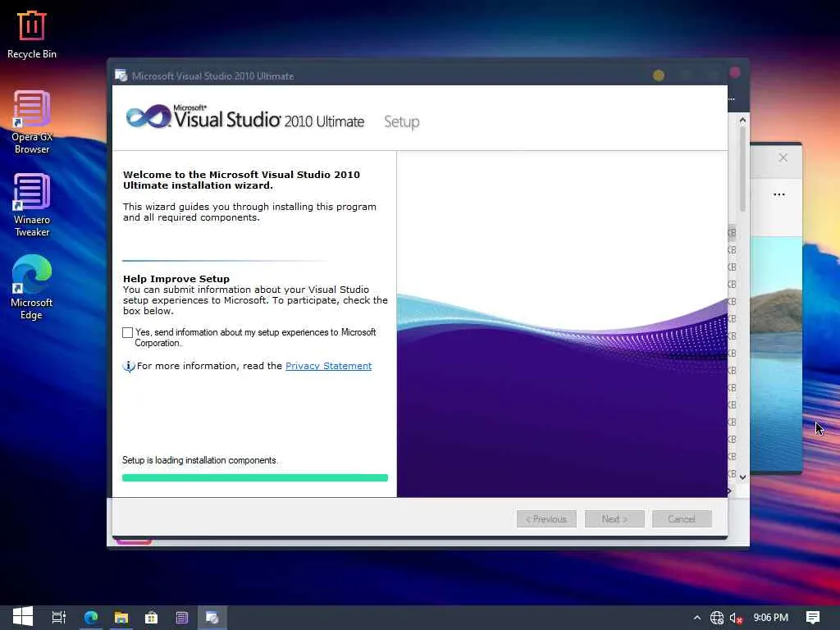Click the setup loading progress bar

[x=255, y=478]
